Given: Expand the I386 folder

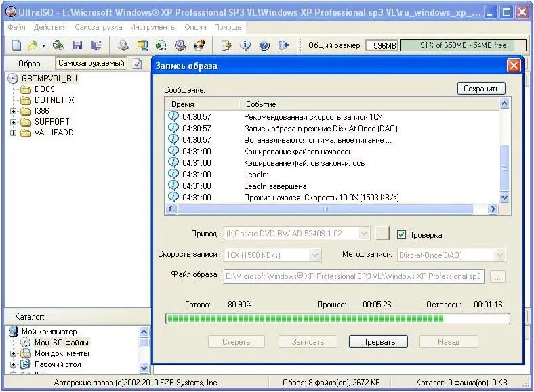Looking at the screenshot, I should point(14,111).
